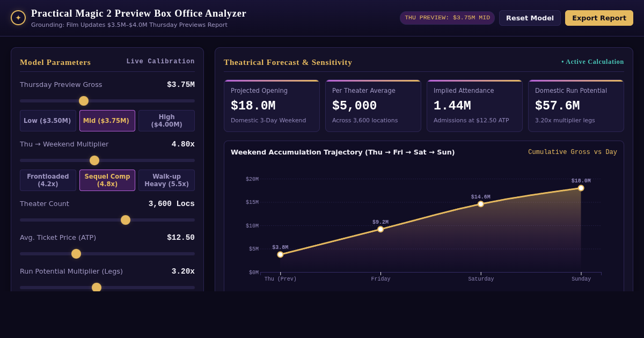
Task: Select the High ($4.00M) preview preset
Action: coord(166,121)
